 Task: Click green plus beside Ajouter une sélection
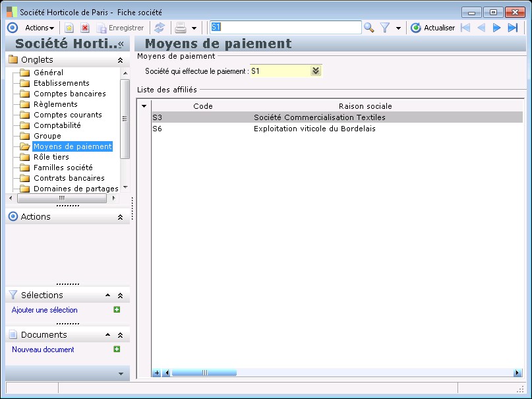tap(117, 310)
